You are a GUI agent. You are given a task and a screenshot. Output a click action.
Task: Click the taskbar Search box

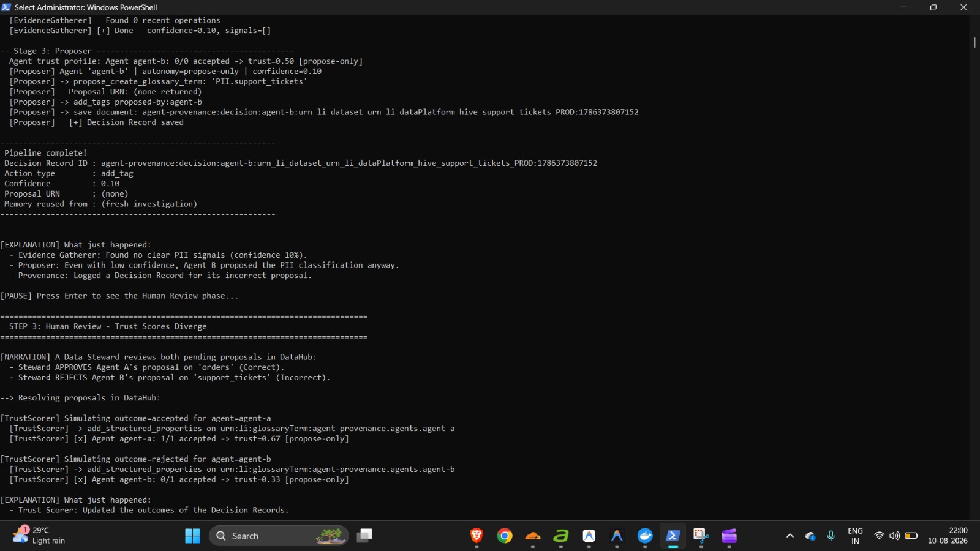[279, 536]
